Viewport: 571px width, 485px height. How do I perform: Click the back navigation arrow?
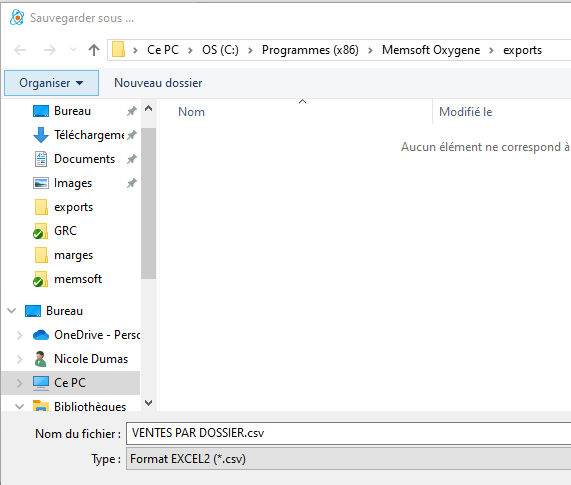tap(20, 50)
